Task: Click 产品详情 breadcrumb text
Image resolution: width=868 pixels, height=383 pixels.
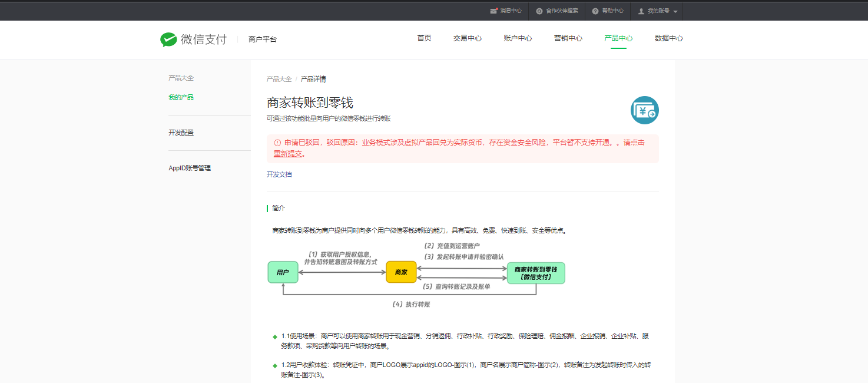Action: pos(313,79)
